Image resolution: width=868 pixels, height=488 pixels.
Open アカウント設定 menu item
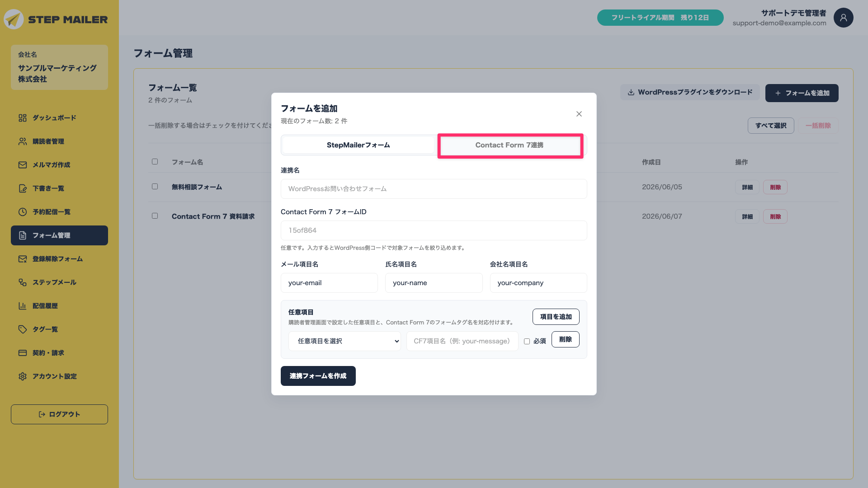[59, 376]
